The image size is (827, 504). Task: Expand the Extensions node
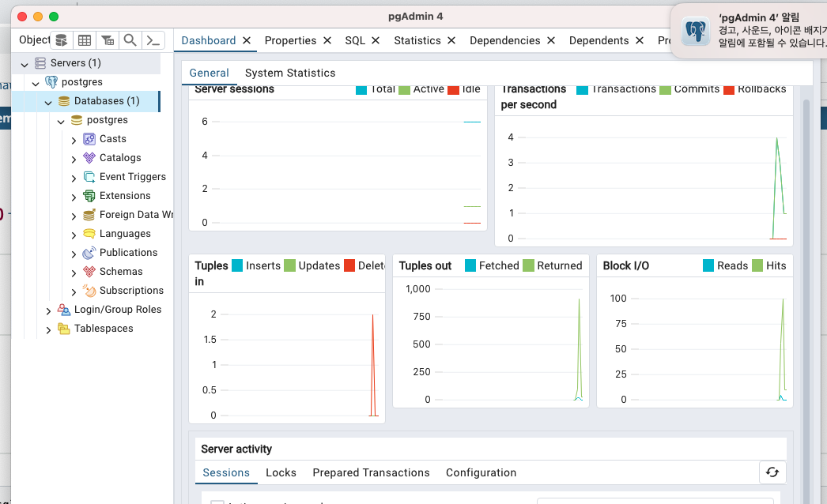pyautogui.click(x=74, y=197)
